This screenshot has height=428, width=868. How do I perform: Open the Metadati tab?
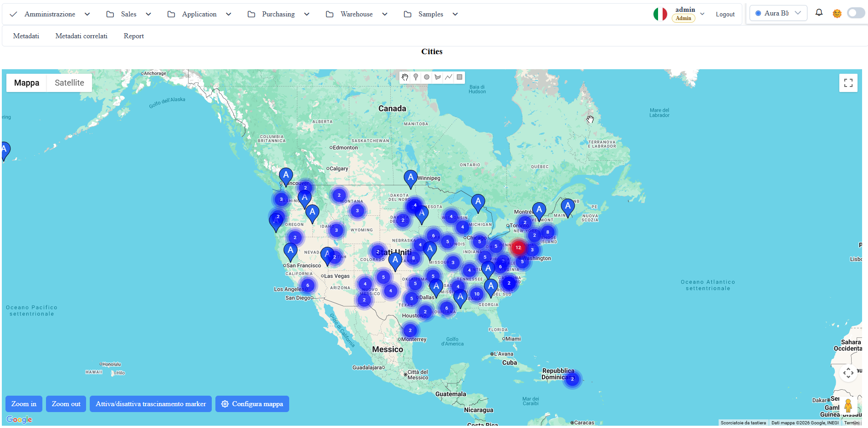point(26,36)
